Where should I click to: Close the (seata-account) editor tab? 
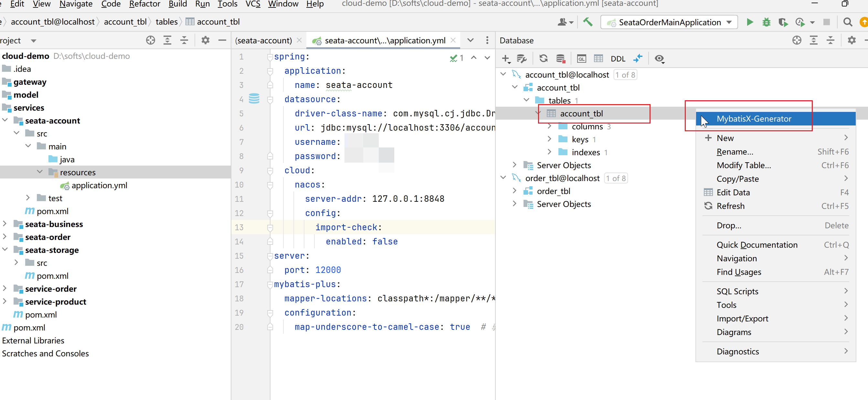[299, 40]
